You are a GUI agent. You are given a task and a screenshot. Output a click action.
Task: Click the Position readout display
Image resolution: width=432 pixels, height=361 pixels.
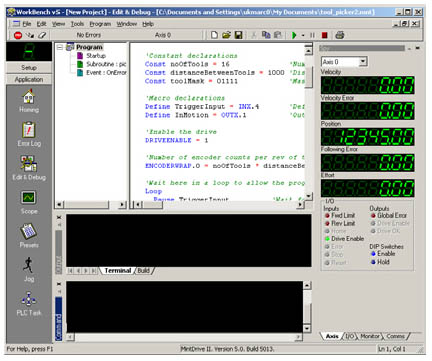tap(368, 137)
